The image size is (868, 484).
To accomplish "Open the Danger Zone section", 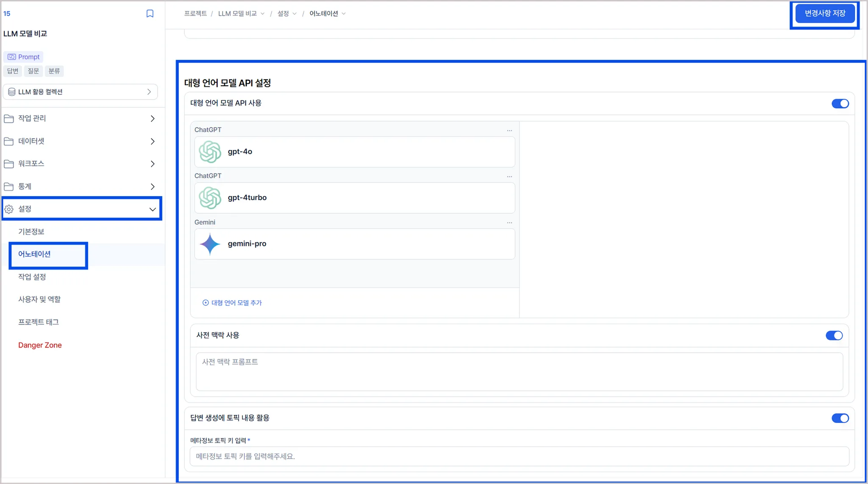I will [40, 345].
